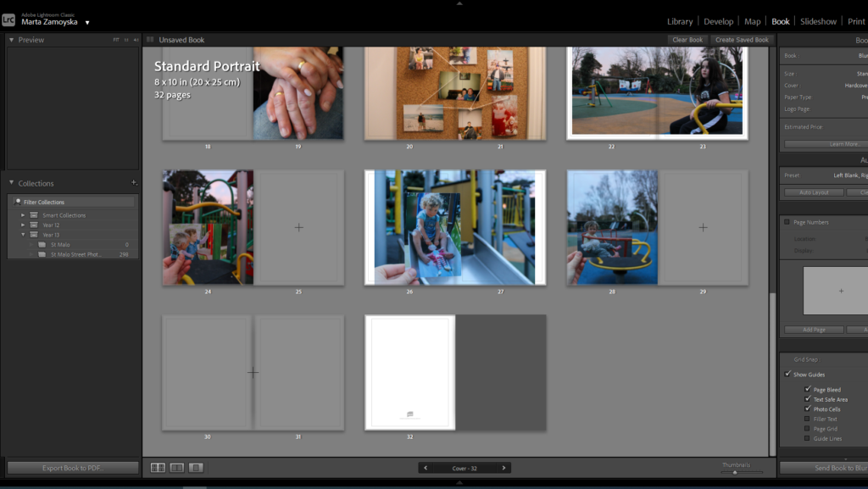The width and height of the screenshot is (868, 489).
Task: Add a new collection with the plus icon
Action: click(134, 182)
